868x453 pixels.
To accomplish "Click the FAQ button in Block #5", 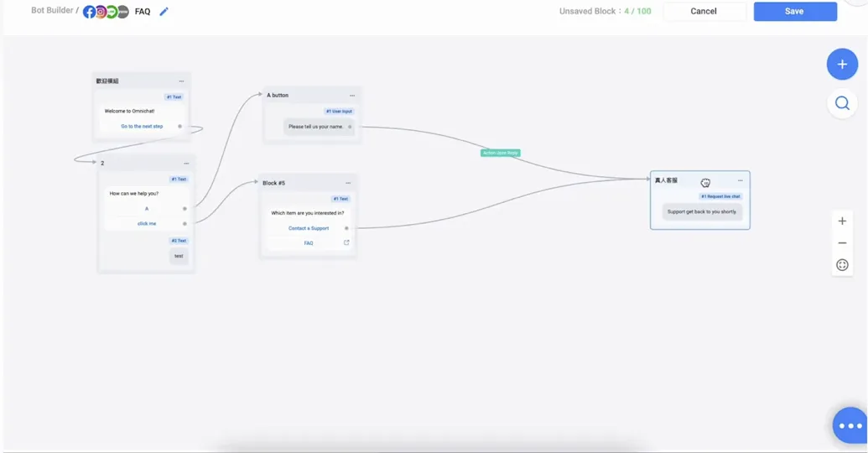I will click(309, 243).
